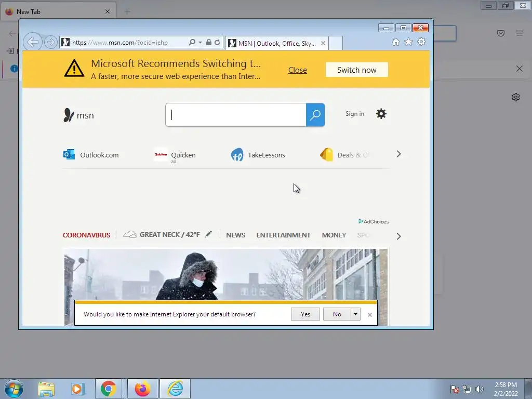Switch to Firefox from taskbar
Screen dimensions: 532x399
pyautogui.click(x=142, y=389)
